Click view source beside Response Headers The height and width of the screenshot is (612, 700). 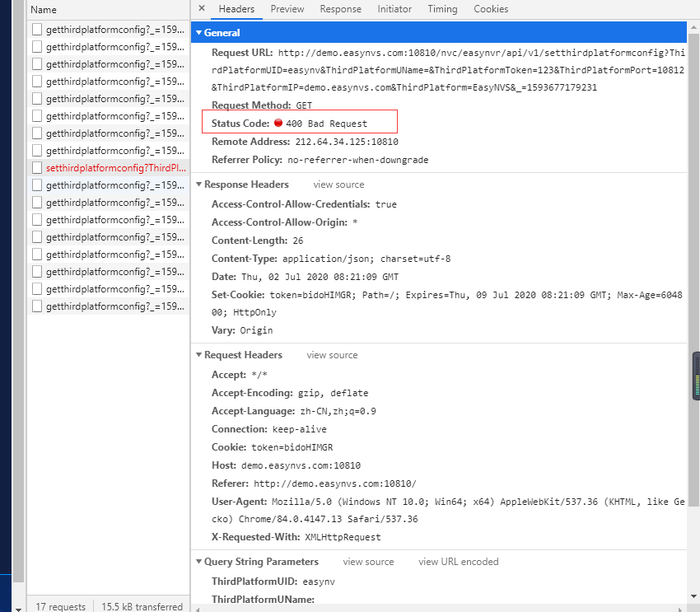tap(338, 185)
